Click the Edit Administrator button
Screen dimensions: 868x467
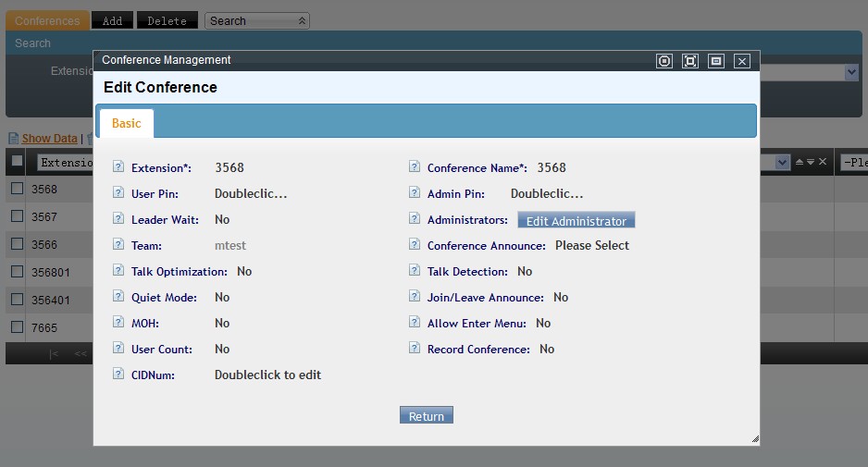tap(576, 221)
